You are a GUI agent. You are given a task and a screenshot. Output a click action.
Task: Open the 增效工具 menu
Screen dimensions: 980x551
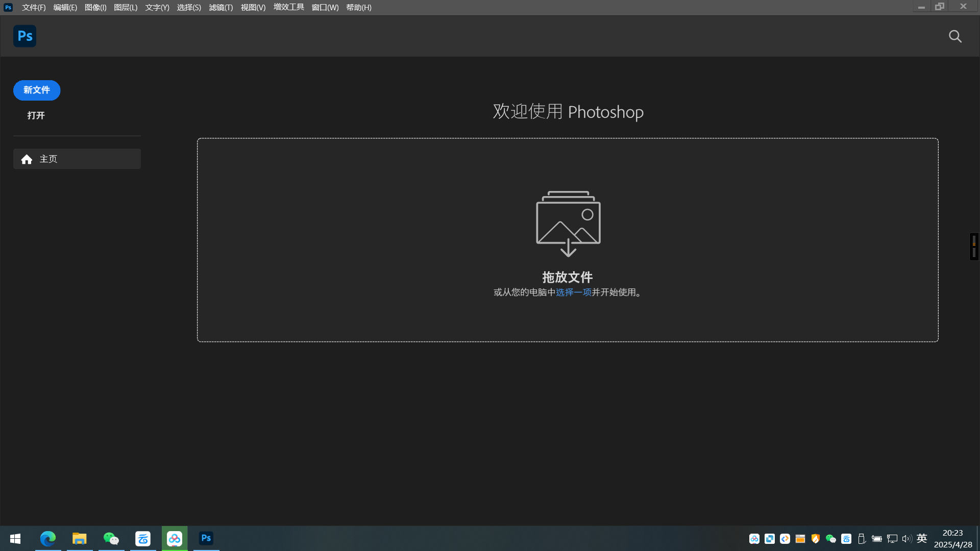pos(289,7)
